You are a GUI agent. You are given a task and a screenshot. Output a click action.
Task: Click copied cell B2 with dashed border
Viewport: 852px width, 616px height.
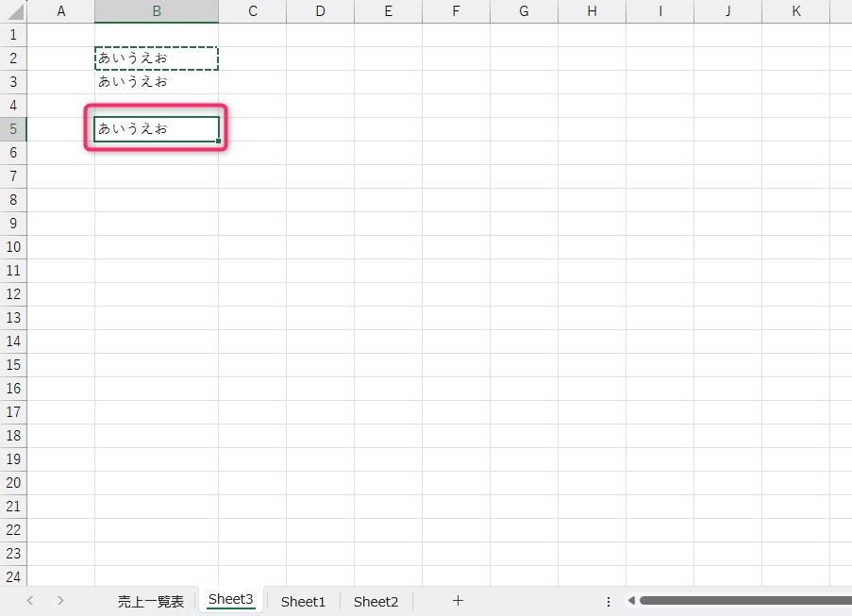157,58
